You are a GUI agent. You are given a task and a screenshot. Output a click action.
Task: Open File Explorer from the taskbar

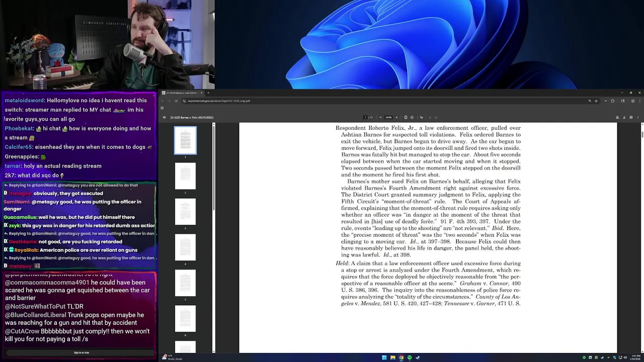392,357
